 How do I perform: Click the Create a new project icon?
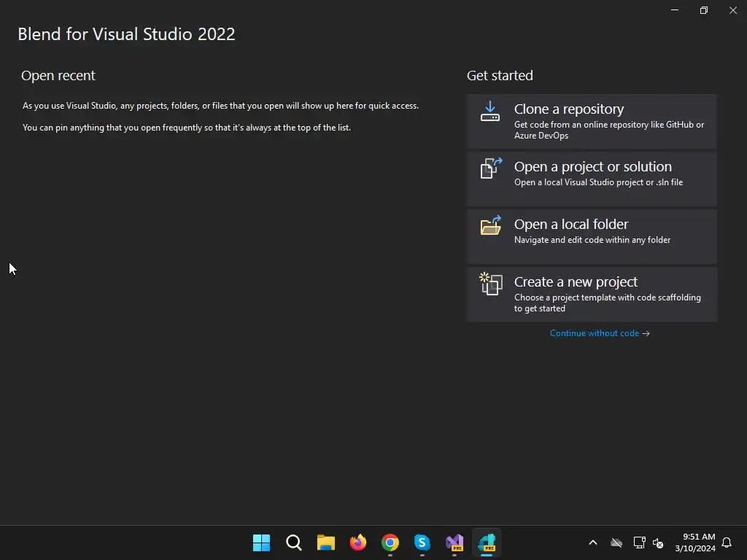point(491,284)
